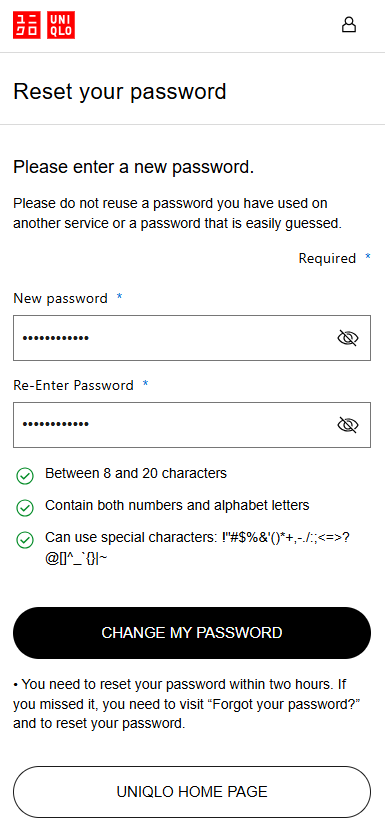This screenshot has height=838, width=385.
Task: Click "Contain both numbers and alphabet letters" text
Action: (x=177, y=505)
